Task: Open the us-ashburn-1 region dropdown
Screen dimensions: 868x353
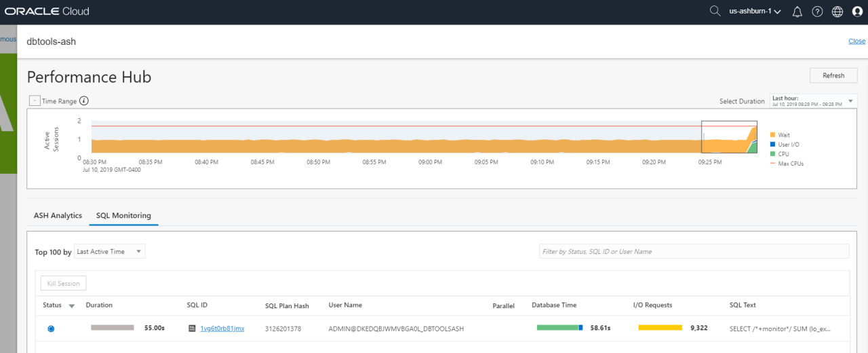Action: 754,12
